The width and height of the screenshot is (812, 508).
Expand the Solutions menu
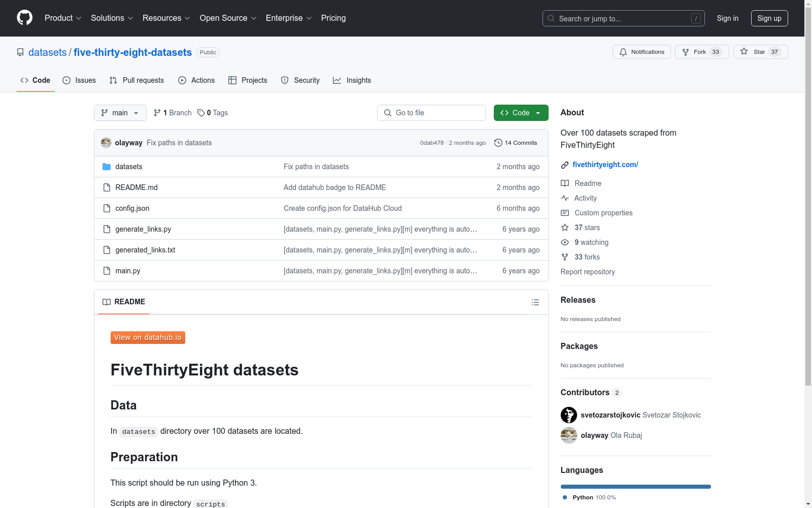112,18
